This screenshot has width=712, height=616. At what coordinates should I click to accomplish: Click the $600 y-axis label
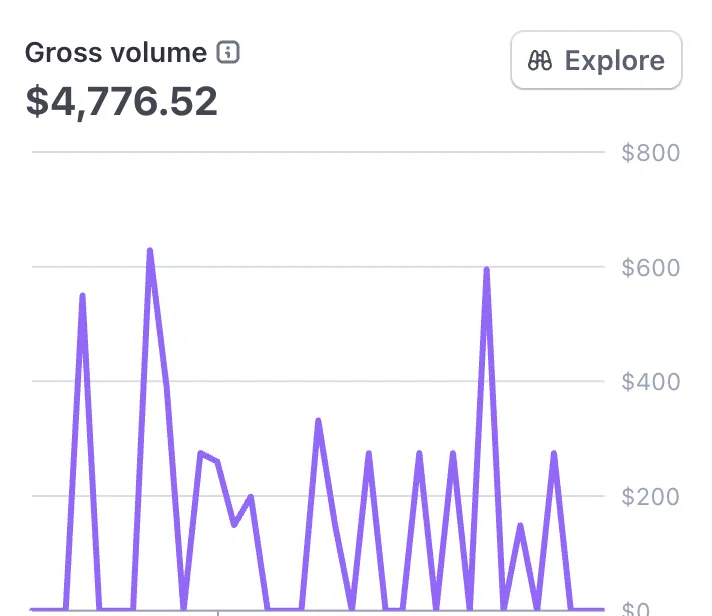650,268
